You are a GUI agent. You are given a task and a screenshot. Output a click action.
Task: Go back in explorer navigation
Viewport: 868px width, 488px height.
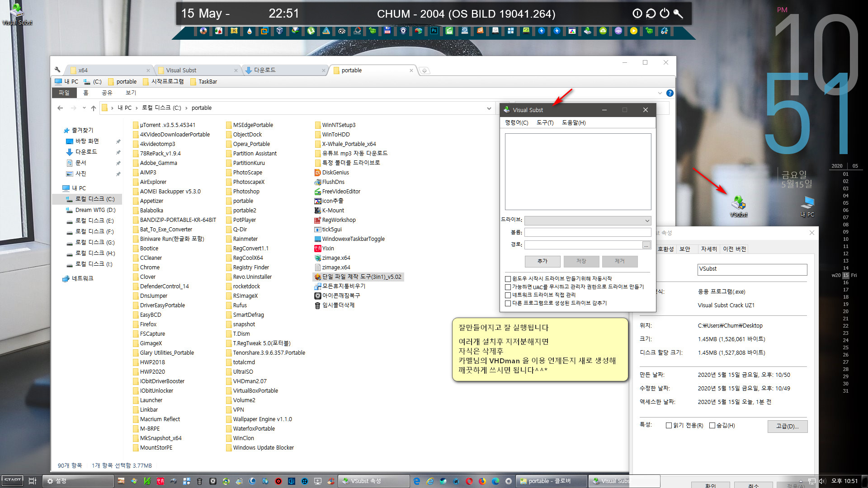tap(60, 108)
